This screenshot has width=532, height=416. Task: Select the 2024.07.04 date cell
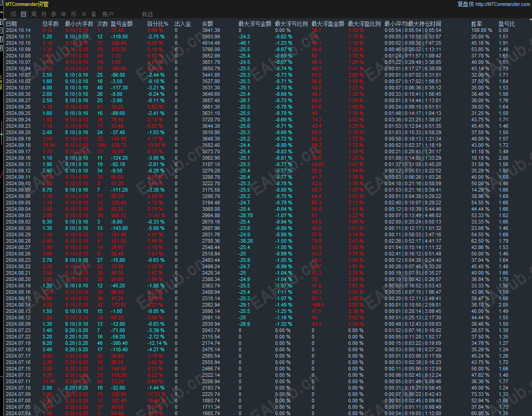(x=18, y=413)
